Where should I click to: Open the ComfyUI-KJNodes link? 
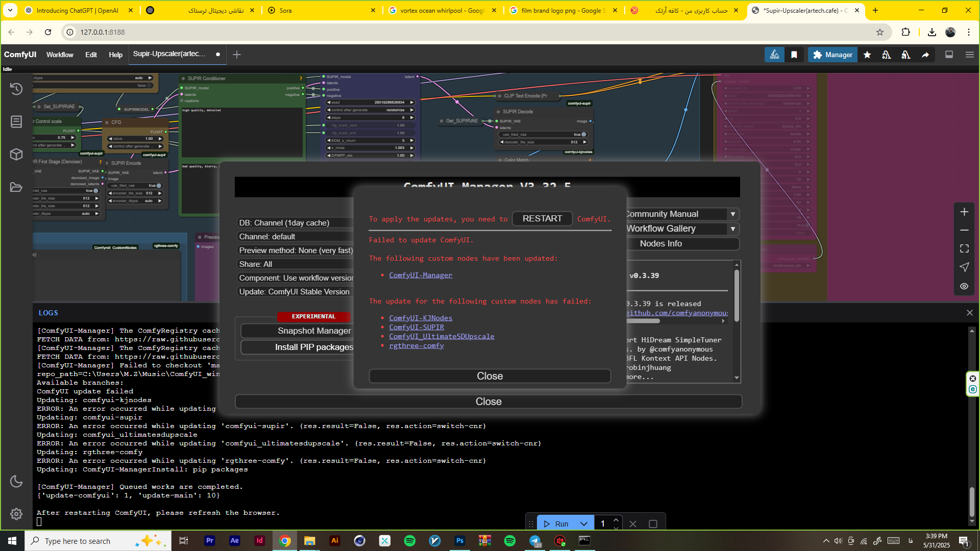[x=421, y=318]
